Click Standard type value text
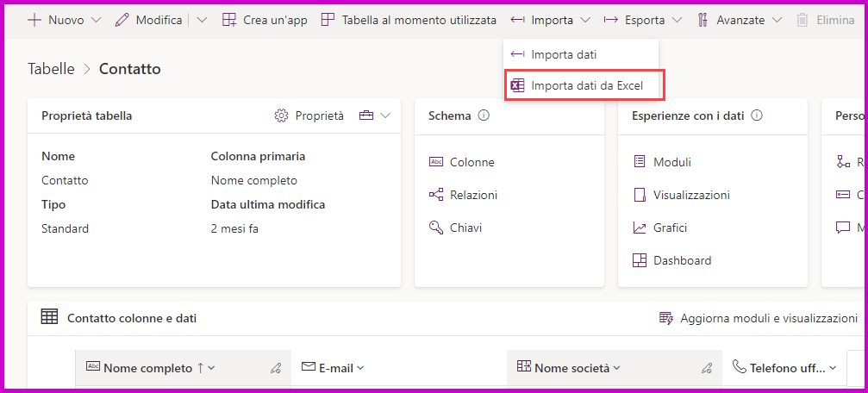The image size is (868, 393). pyautogui.click(x=65, y=228)
